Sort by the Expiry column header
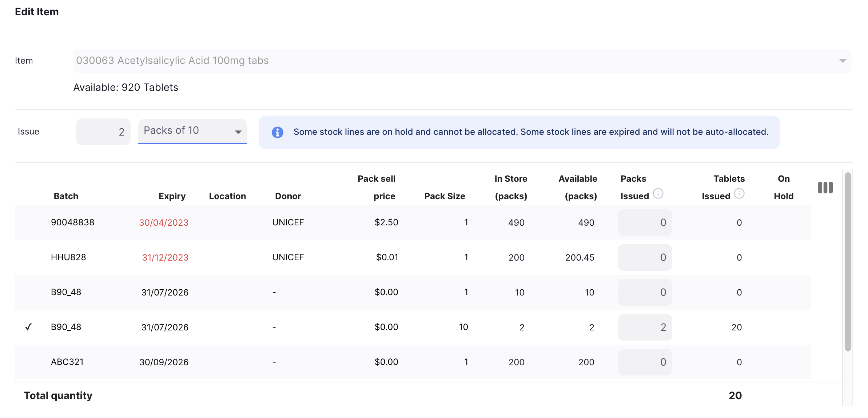The width and height of the screenshot is (868, 418). pyautogui.click(x=172, y=196)
